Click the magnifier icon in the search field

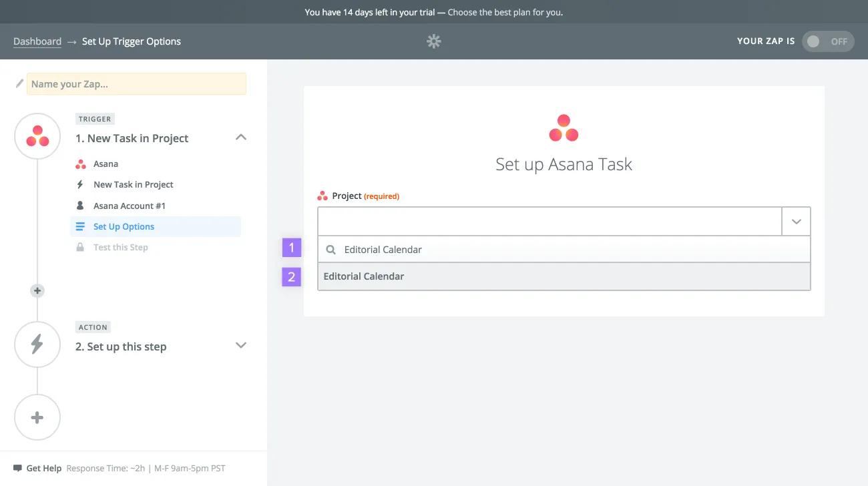(x=331, y=249)
